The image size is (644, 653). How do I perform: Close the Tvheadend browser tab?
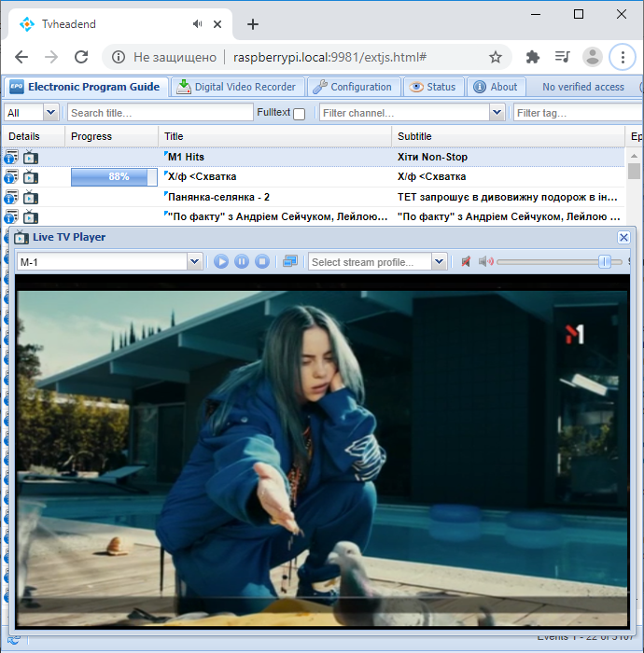coord(217,24)
